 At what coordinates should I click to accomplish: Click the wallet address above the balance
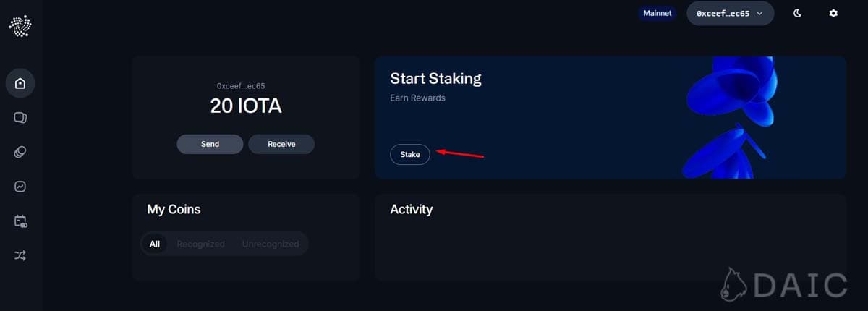click(246, 86)
